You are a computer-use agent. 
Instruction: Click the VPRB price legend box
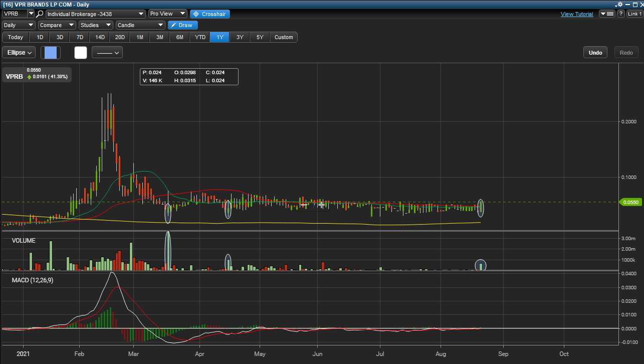tap(38, 74)
